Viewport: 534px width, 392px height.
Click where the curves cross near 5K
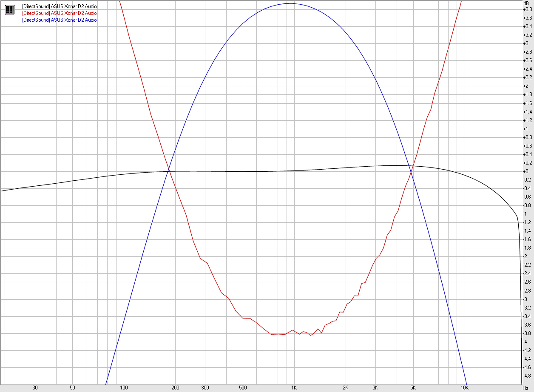[x=411, y=169]
